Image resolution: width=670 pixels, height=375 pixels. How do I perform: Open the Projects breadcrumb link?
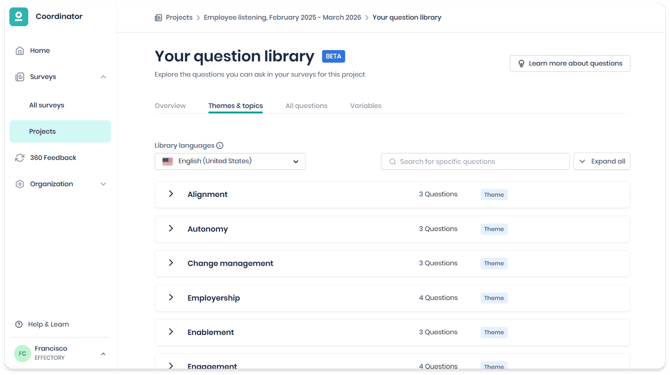(179, 18)
